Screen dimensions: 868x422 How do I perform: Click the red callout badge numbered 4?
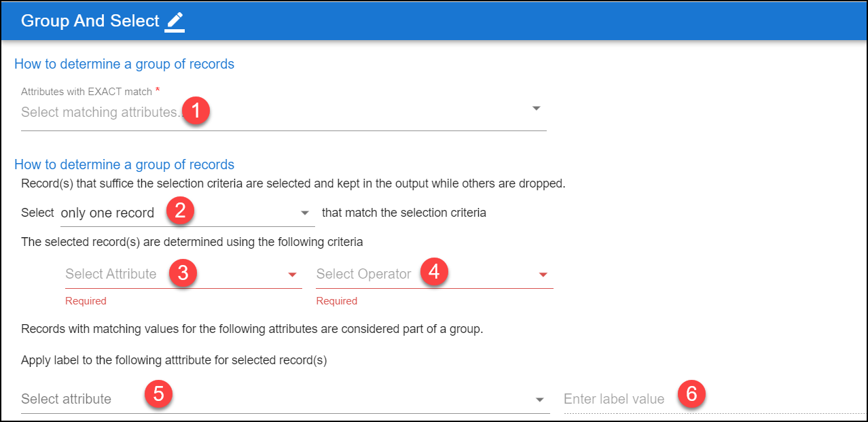point(434,273)
